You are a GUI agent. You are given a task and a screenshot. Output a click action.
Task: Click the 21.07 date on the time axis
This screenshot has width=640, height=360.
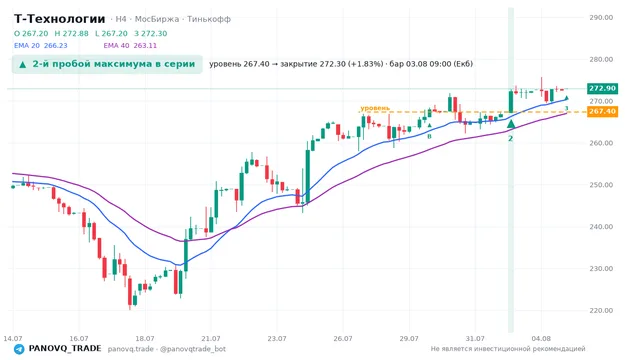click(x=211, y=339)
